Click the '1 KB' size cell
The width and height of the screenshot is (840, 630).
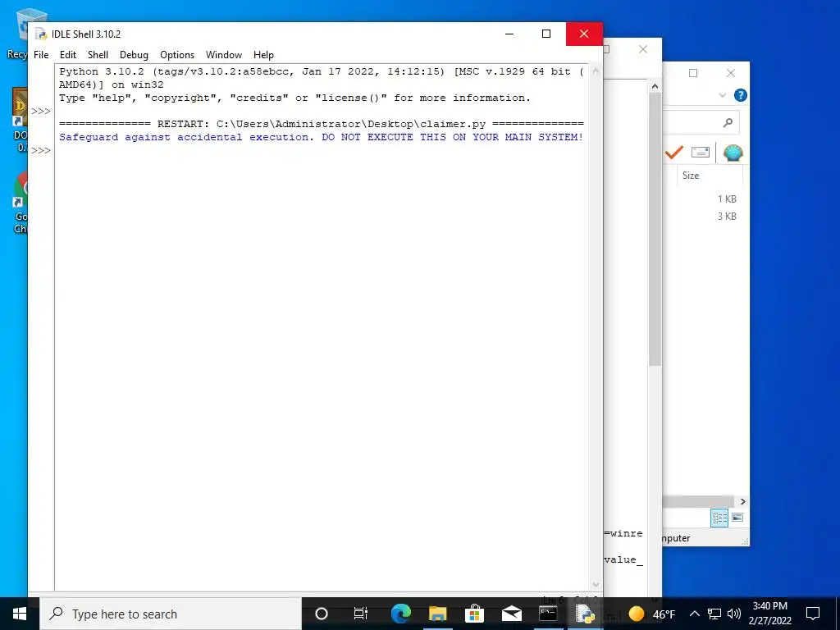[727, 199]
